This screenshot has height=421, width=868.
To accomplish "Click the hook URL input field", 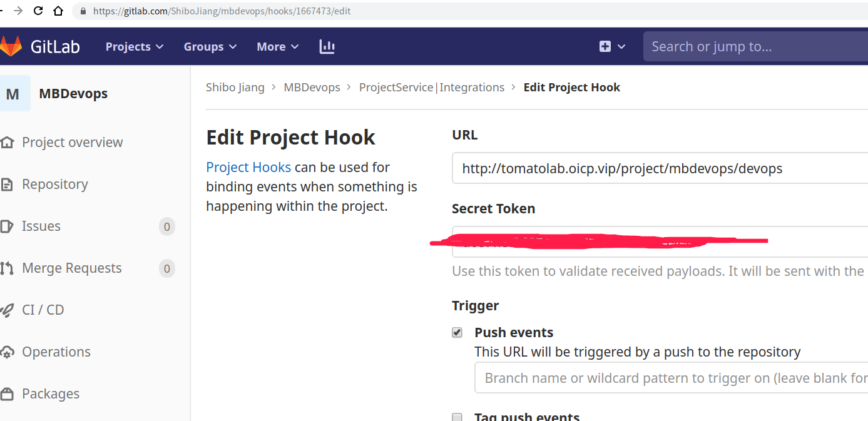I will tap(660, 168).
